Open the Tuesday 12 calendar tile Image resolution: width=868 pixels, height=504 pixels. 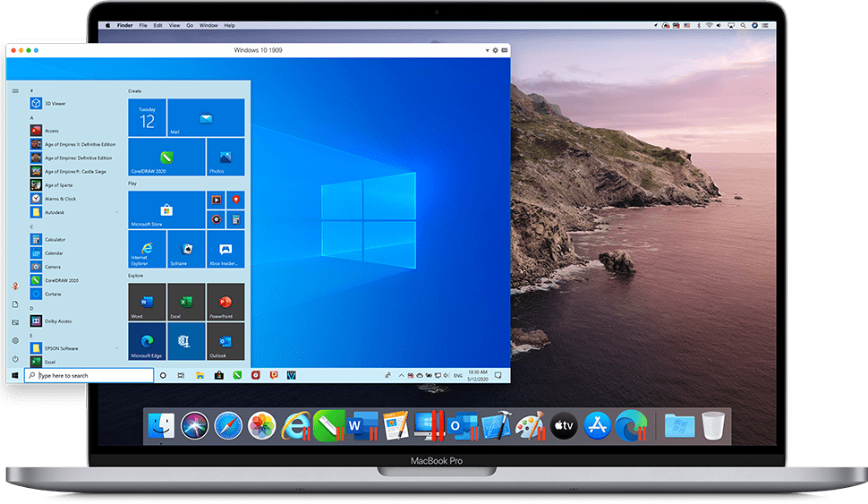tap(148, 117)
